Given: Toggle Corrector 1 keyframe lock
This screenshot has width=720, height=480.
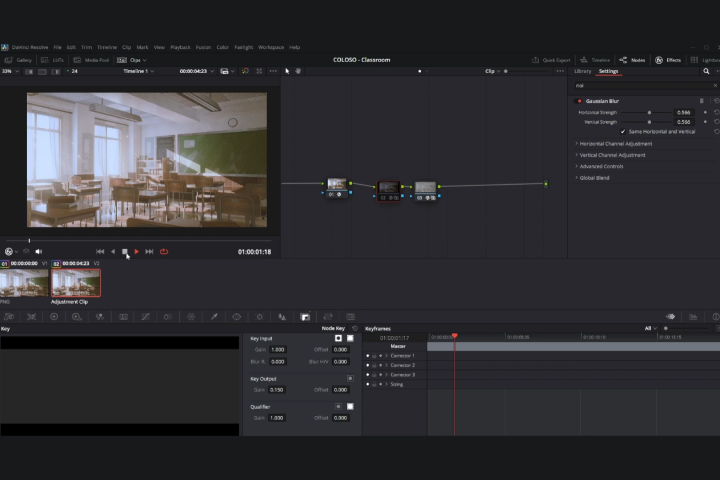Looking at the screenshot, I should coord(374,356).
